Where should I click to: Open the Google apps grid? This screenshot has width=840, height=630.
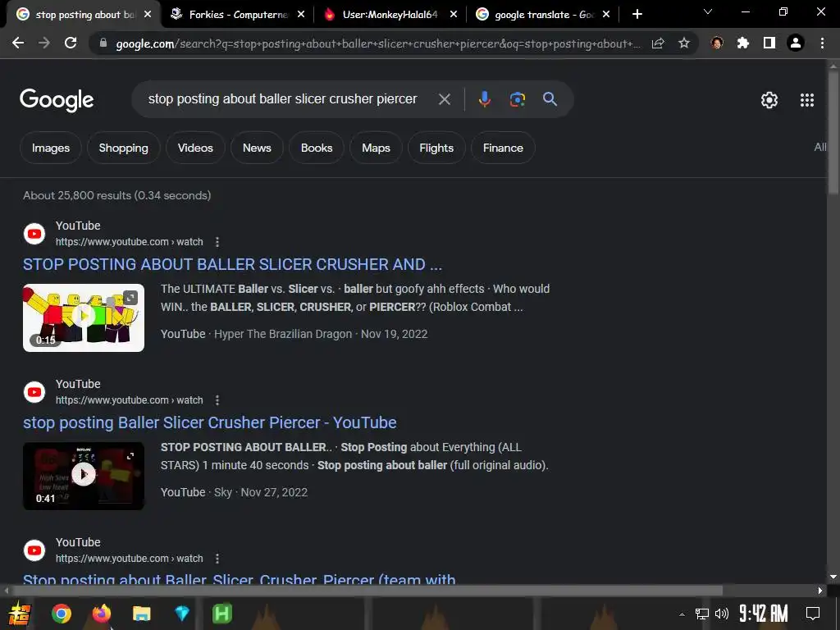(807, 100)
